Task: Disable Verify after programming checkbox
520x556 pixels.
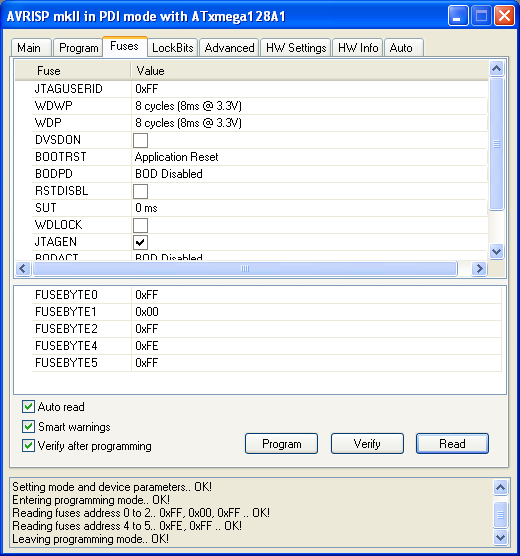Action: pos(28,446)
